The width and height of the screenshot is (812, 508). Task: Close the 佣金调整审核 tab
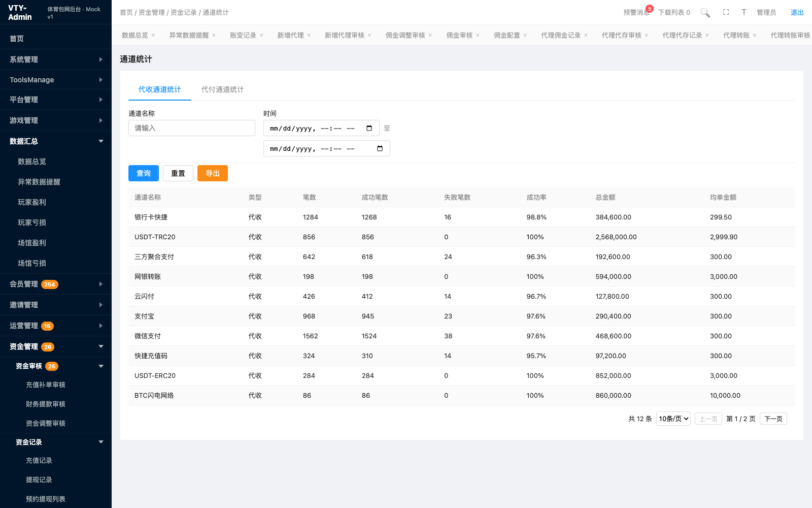click(430, 36)
